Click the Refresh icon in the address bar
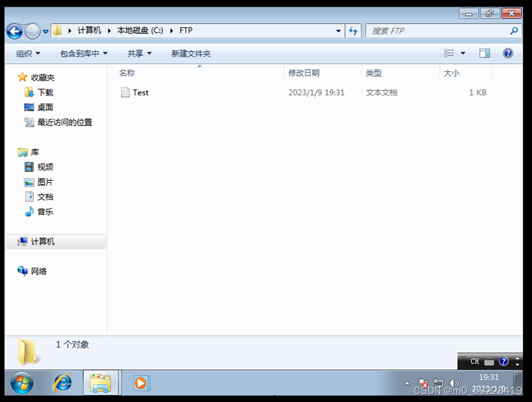532x402 pixels. (352, 31)
